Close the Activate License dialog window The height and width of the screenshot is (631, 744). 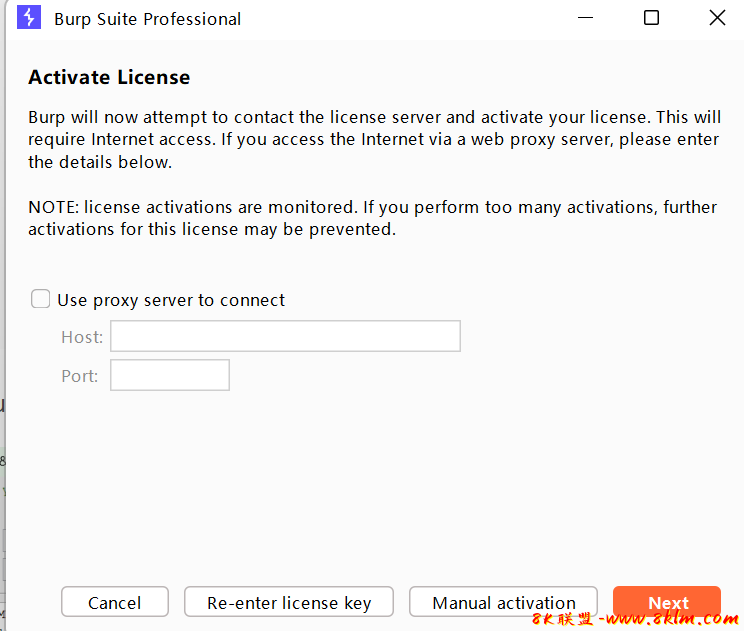pyautogui.click(x=717, y=18)
